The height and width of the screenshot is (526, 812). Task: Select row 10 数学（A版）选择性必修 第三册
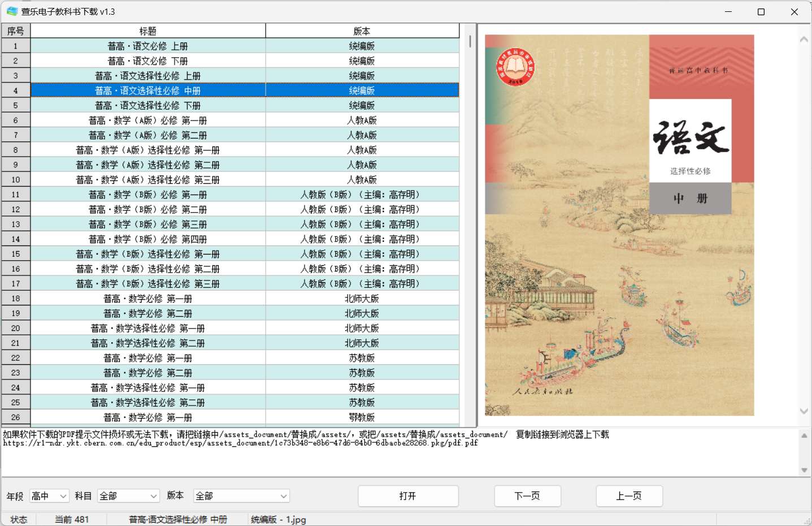point(245,180)
